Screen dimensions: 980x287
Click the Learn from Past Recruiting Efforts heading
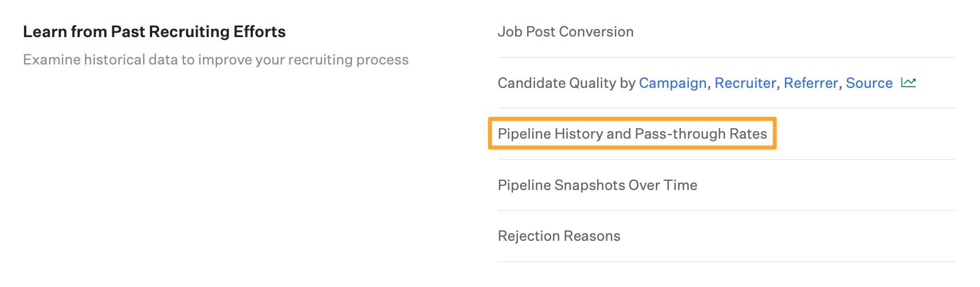click(x=154, y=31)
